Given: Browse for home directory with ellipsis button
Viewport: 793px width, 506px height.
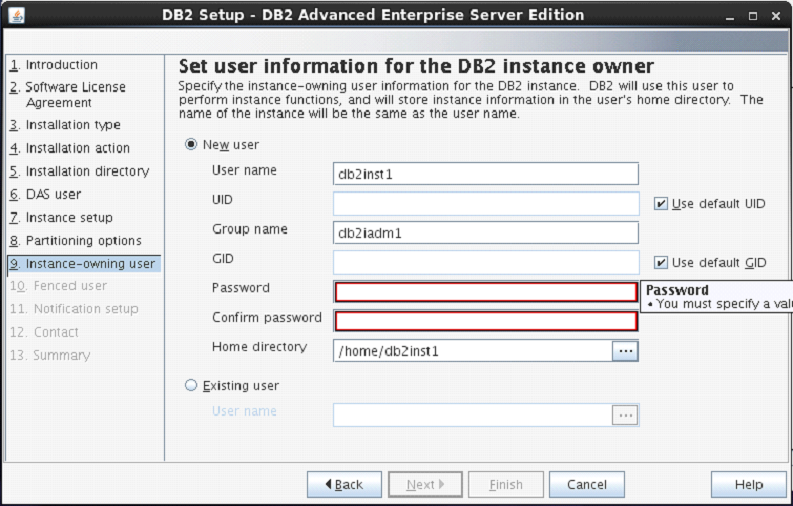Looking at the screenshot, I should pos(625,351).
